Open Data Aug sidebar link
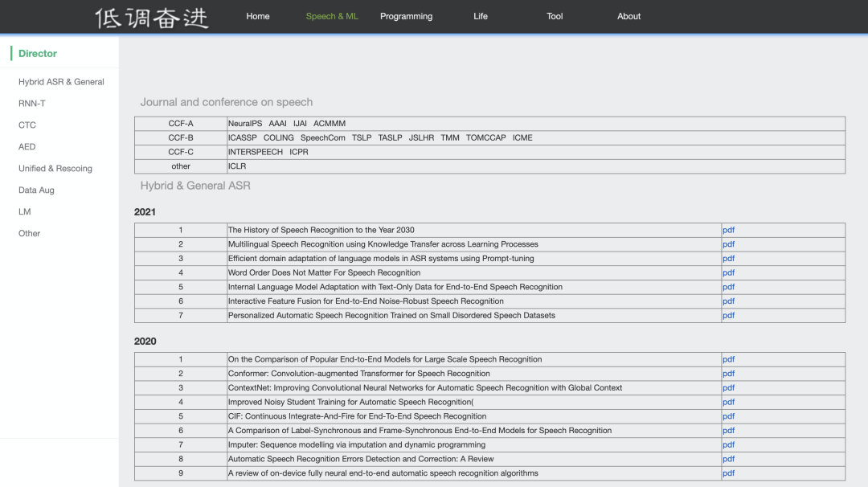868x487 pixels. pyautogui.click(x=36, y=190)
